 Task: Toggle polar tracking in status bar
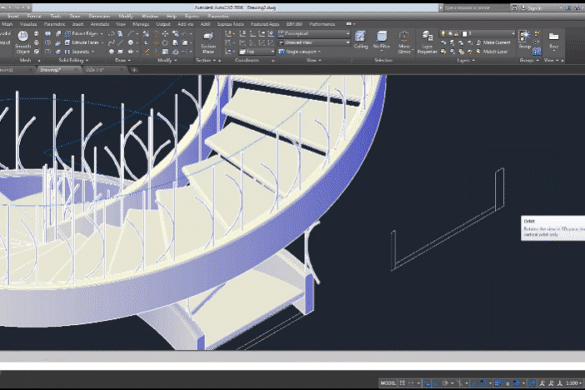click(x=445, y=383)
